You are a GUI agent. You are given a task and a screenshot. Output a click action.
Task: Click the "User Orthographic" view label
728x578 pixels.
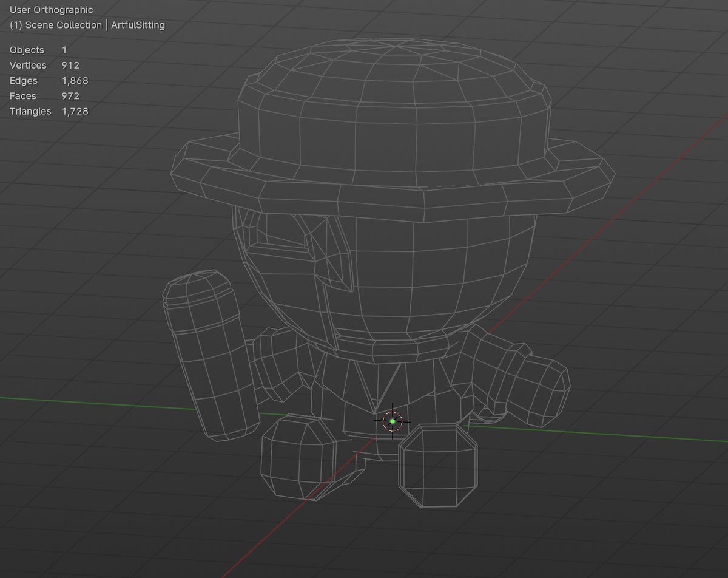click(52, 10)
